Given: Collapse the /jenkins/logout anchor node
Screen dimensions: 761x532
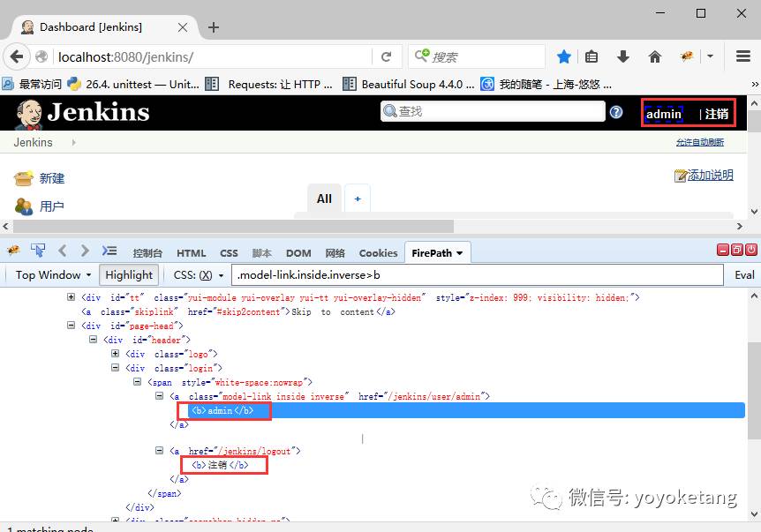Looking at the screenshot, I should pyautogui.click(x=159, y=451).
